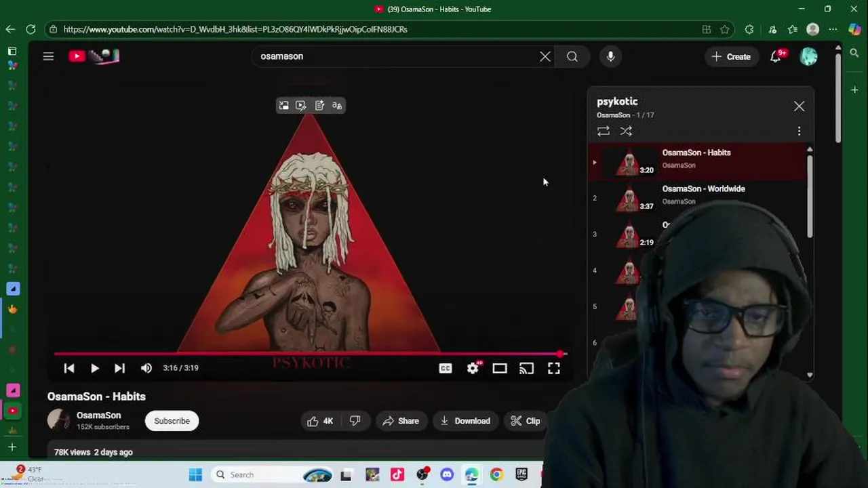This screenshot has width=868, height=488.
Task: Create a clip of the video
Action: 526,421
